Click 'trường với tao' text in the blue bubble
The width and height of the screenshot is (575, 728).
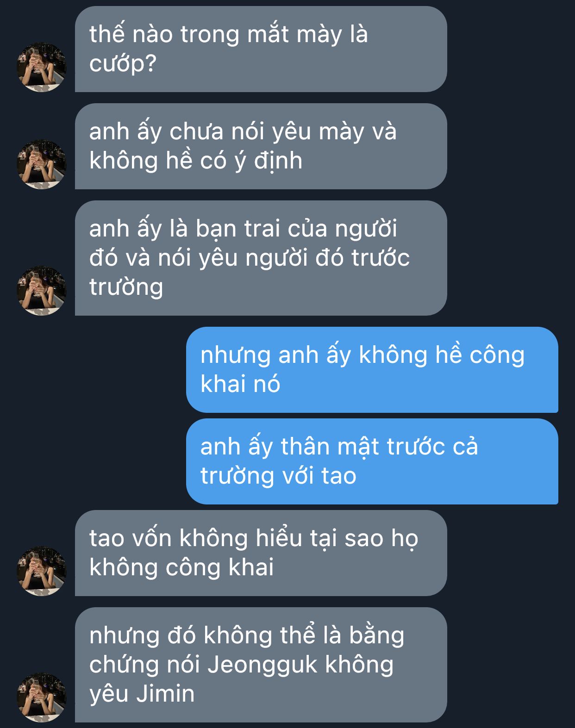(278, 476)
